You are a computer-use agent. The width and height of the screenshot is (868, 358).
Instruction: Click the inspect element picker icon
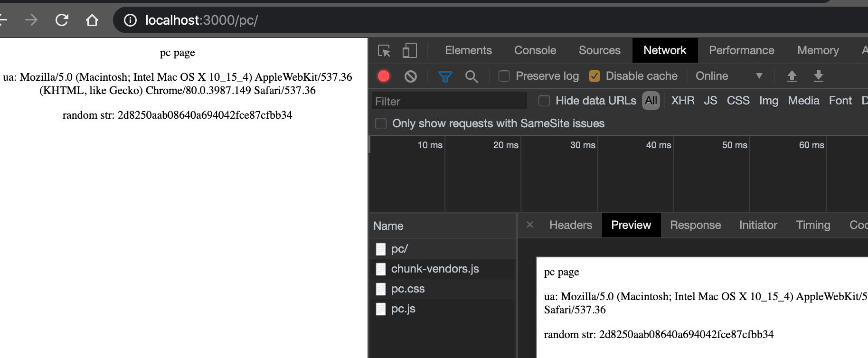384,50
